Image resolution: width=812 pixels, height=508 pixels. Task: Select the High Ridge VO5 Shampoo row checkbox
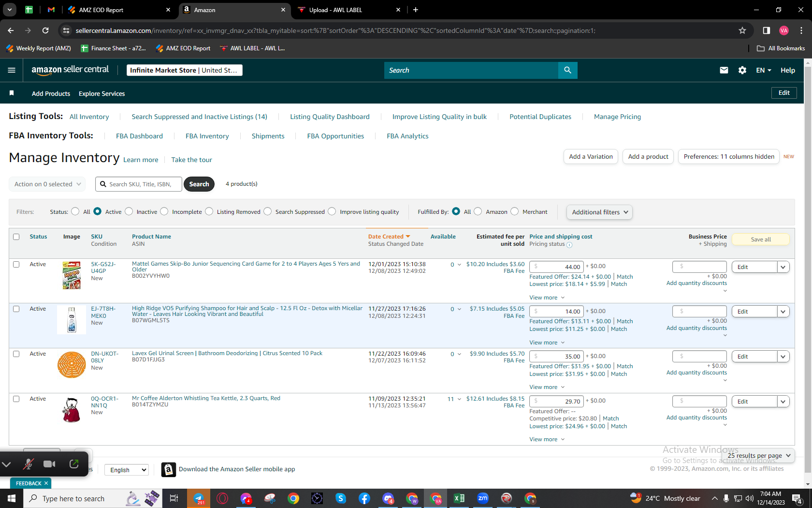(16, 309)
